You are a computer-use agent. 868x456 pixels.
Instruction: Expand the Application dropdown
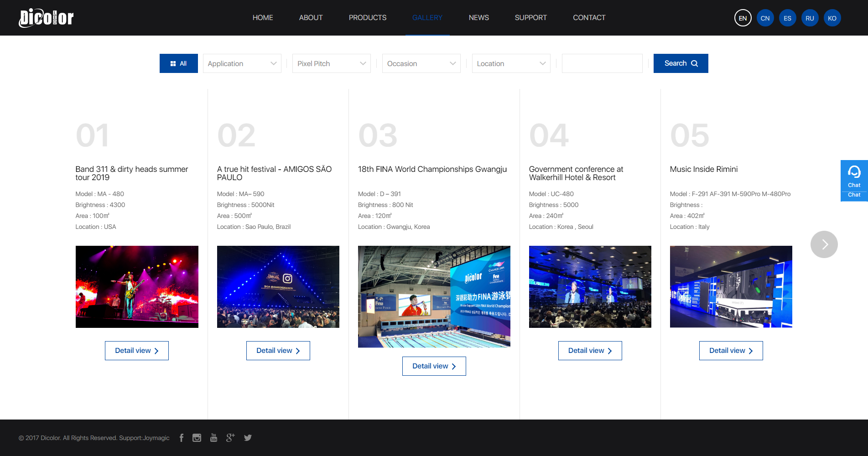(242, 63)
